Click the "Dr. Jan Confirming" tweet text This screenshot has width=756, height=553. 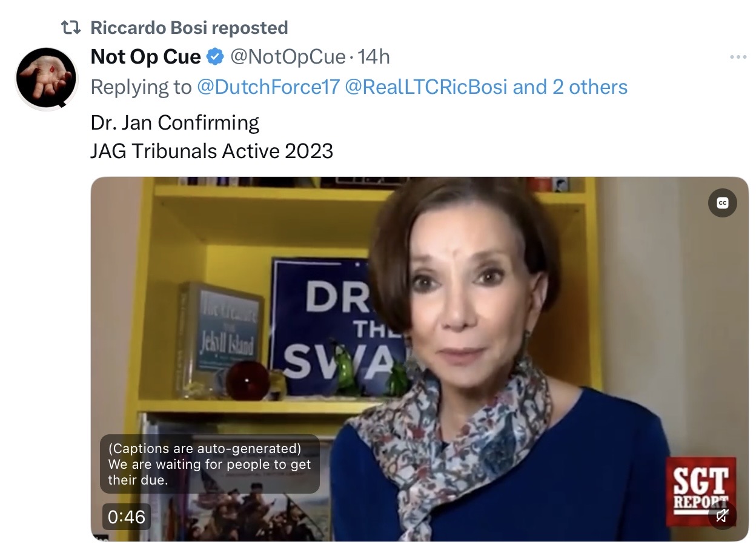[x=174, y=122]
